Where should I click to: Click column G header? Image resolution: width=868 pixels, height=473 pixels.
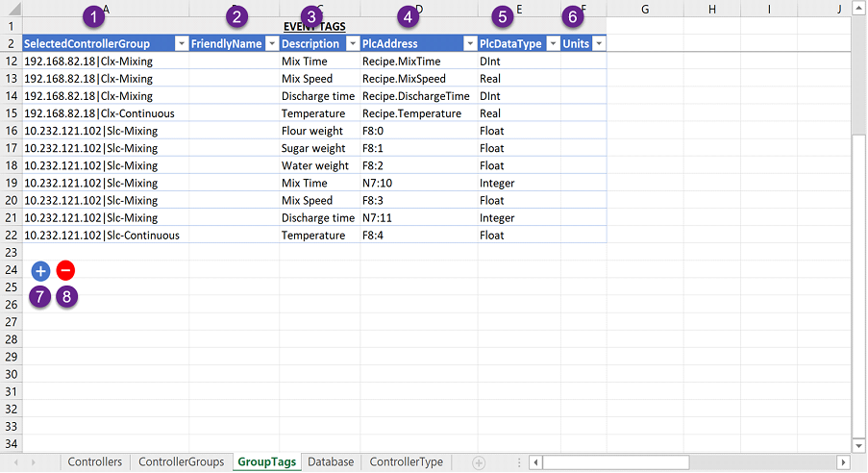644,9
